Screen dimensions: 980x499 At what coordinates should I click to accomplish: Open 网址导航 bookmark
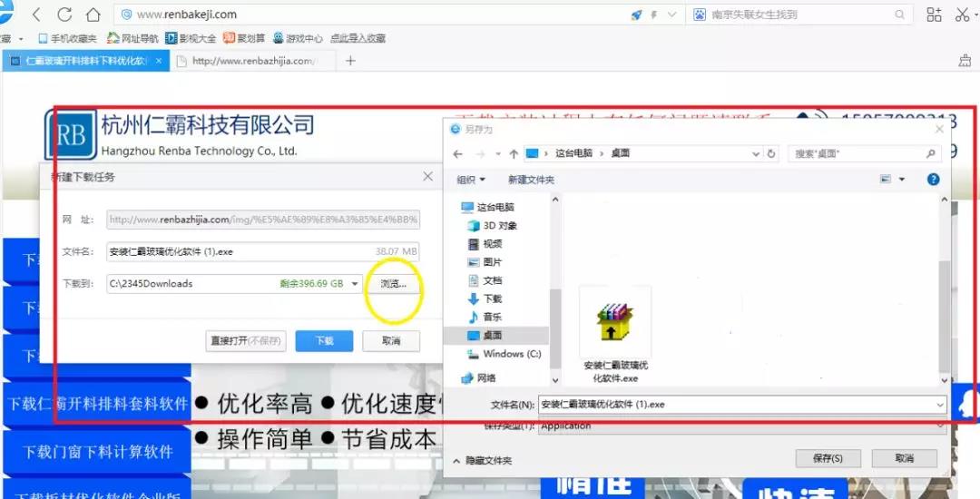(132, 38)
